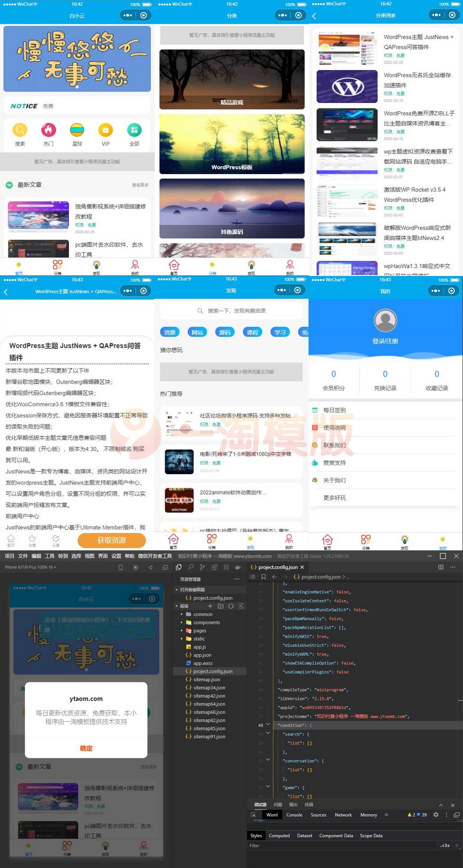Collapse the debugger panel with the up chevron
Image resolution: width=463 pixels, height=868 pixels.
441,805
